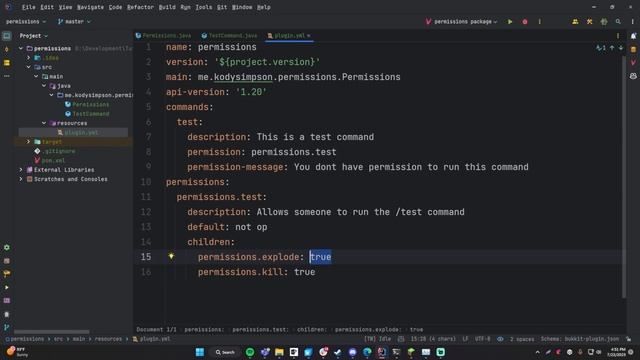Open editor tabs options three-dot menu
The image size is (640, 360).
[618, 36]
